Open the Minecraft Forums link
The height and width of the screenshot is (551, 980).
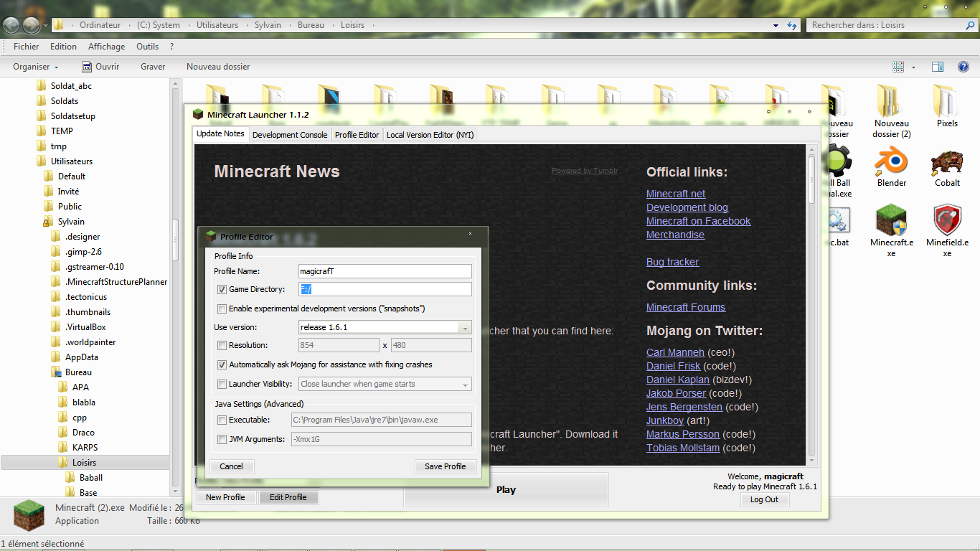pyautogui.click(x=686, y=307)
